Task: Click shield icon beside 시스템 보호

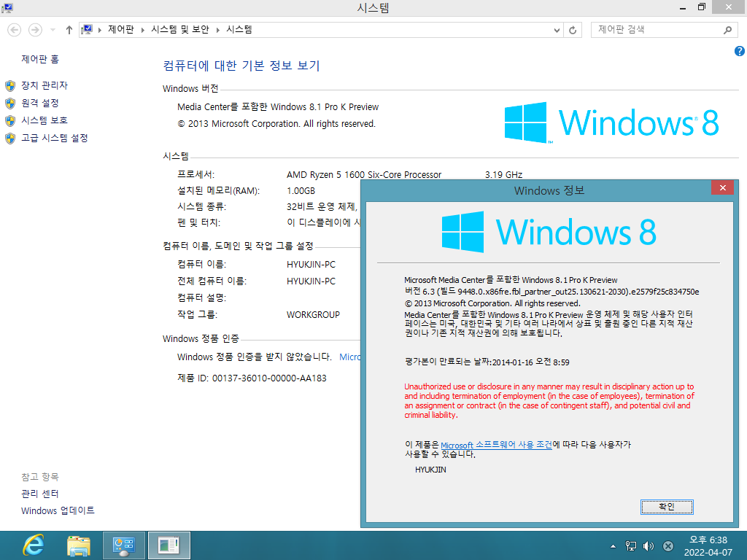Action: pyautogui.click(x=10, y=121)
